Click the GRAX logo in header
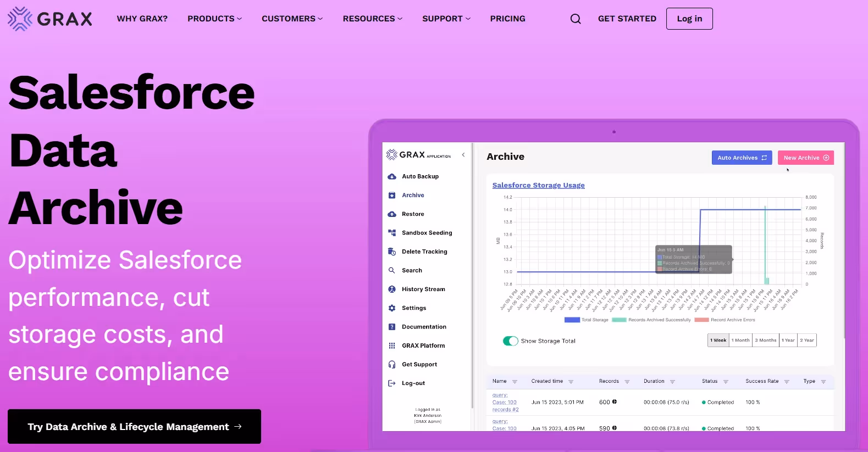This screenshot has width=868, height=452. click(50, 19)
